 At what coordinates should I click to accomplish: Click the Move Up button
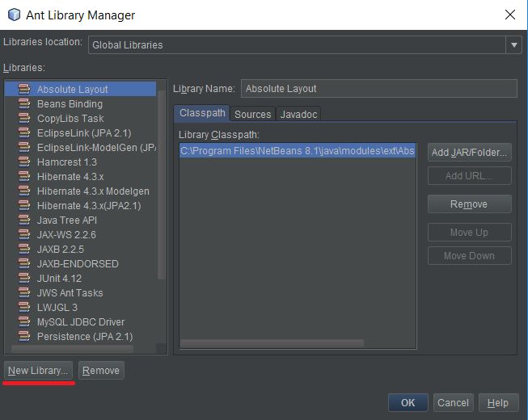[470, 233]
